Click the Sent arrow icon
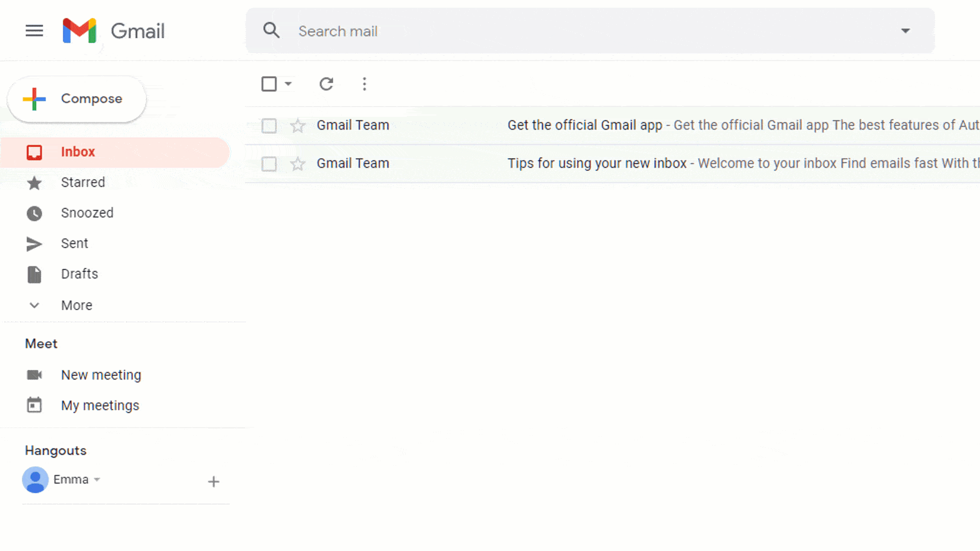Viewport: 980px width, 551px height. click(x=34, y=244)
